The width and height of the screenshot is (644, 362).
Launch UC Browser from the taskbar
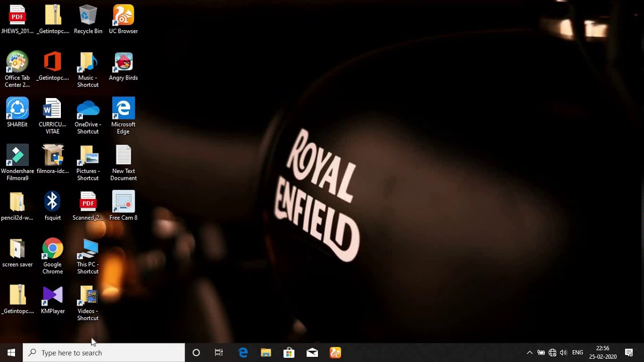tap(336, 352)
